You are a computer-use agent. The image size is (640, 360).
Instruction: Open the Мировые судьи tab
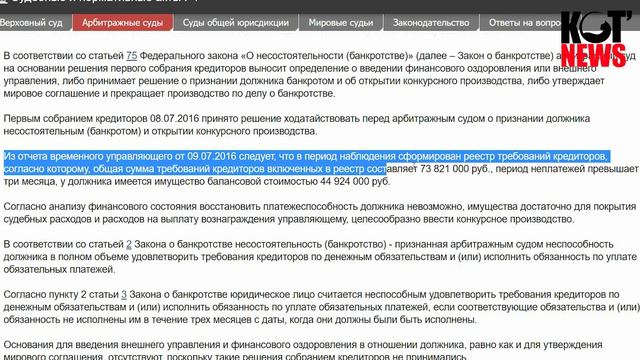pyautogui.click(x=341, y=23)
